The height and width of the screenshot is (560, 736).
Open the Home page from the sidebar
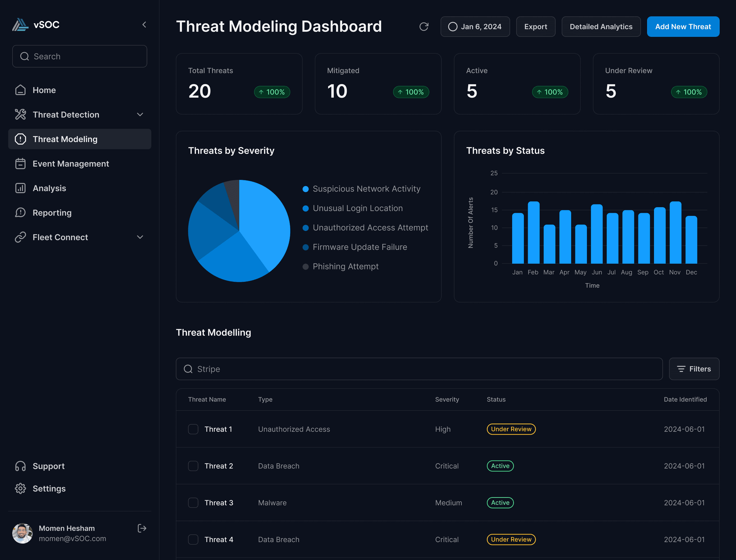(44, 90)
